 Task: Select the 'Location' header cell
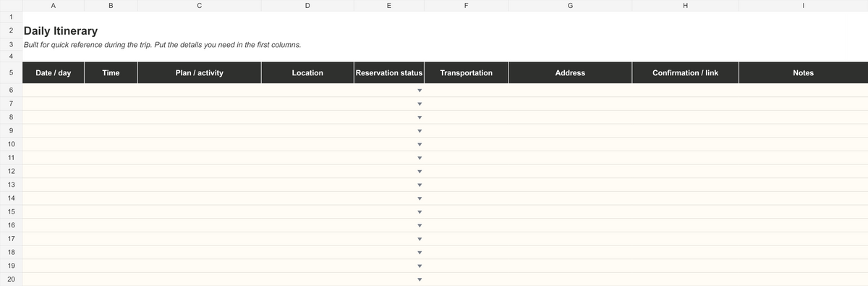(x=307, y=73)
